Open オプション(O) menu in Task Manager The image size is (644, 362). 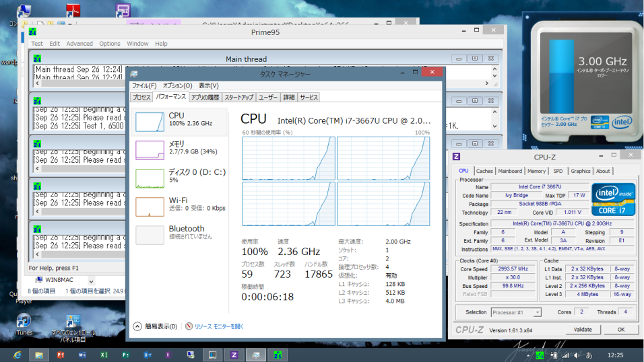pos(177,85)
